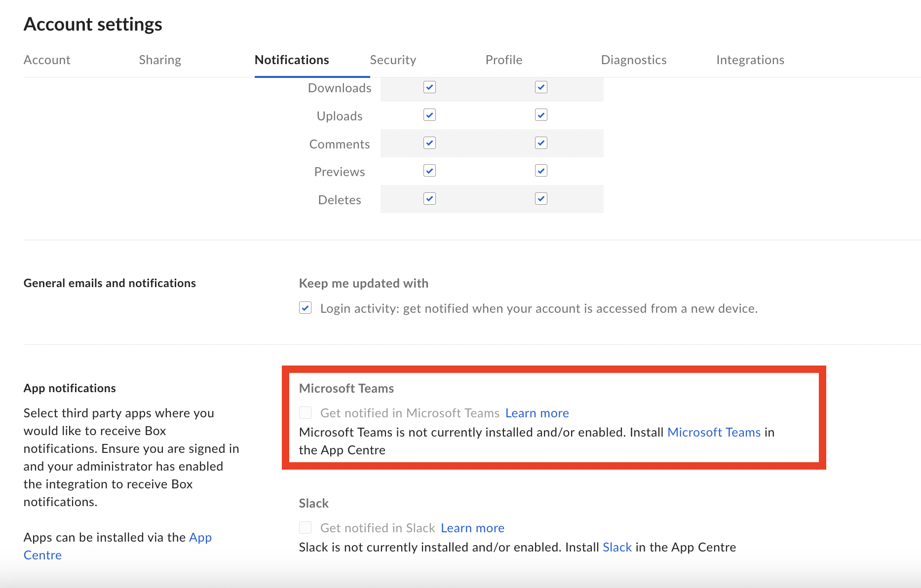Select the Security tab
The image size is (921, 588).
coord(393,60)
